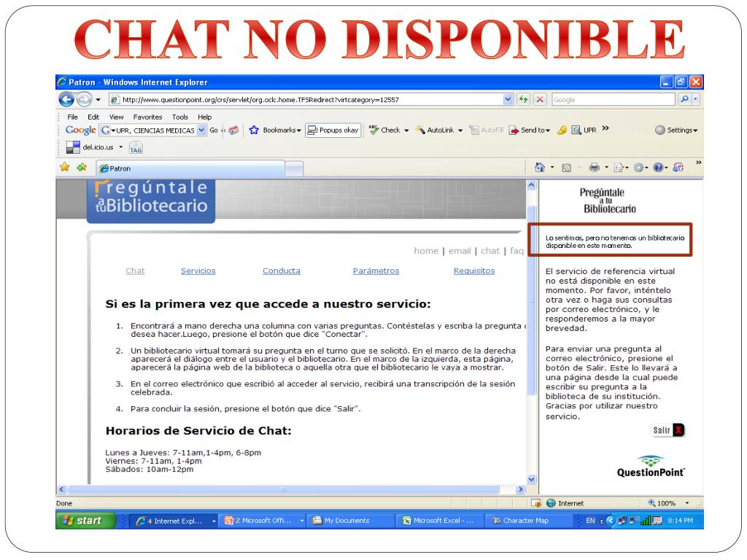This screenshot has height=560, width=747.
Task: Open the Google toolbar Settings menu
Action: (676, 130)
